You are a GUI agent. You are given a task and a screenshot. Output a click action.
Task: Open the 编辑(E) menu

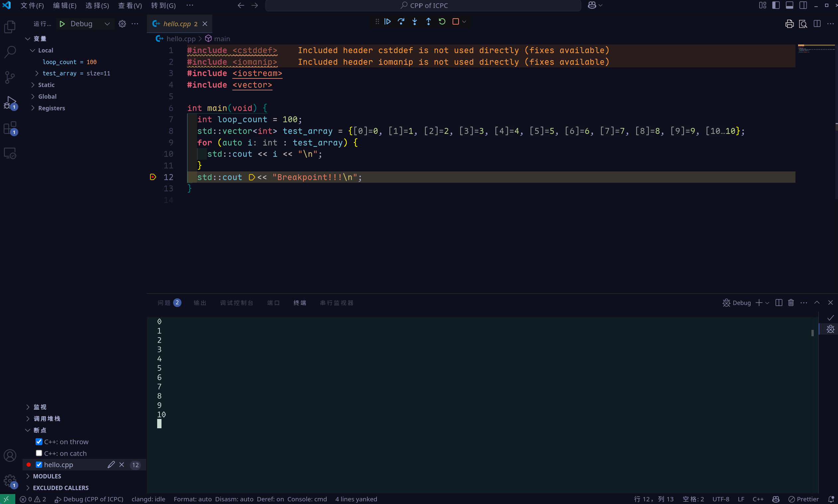click(64, 5)
